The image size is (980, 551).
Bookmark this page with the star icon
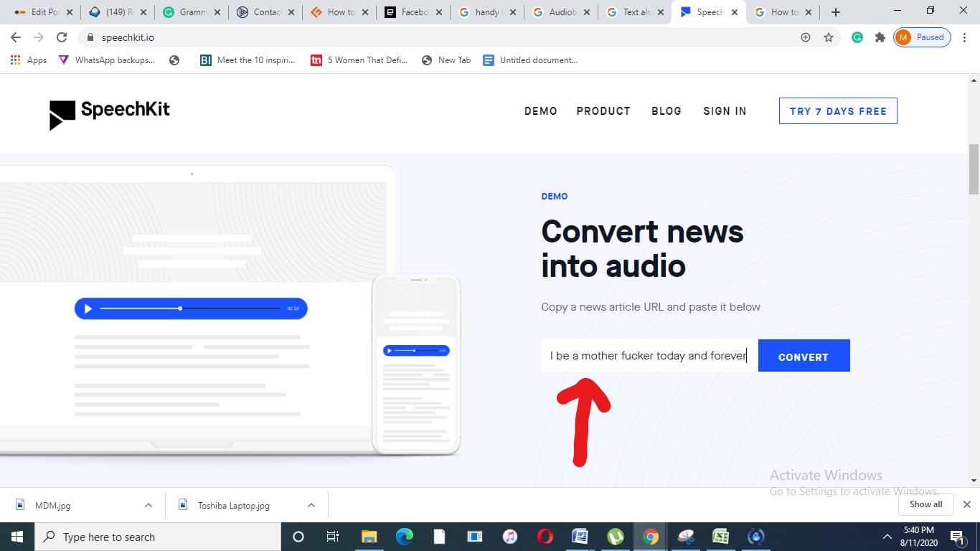[829, 37]
